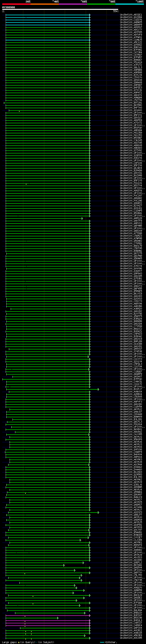Click the UniRef100_B4LR04 label
The width and height of the screenshot is (146, 644).
tap(131, 610)
